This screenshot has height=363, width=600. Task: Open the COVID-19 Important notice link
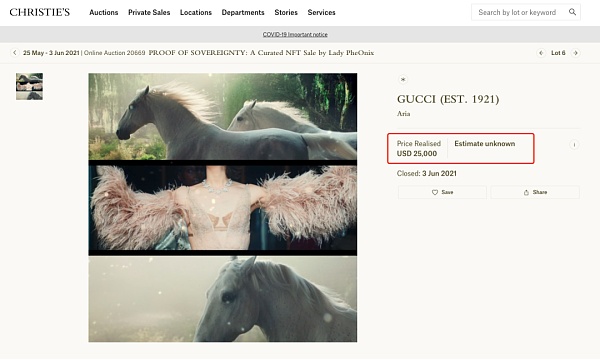[x=295, y=34]
